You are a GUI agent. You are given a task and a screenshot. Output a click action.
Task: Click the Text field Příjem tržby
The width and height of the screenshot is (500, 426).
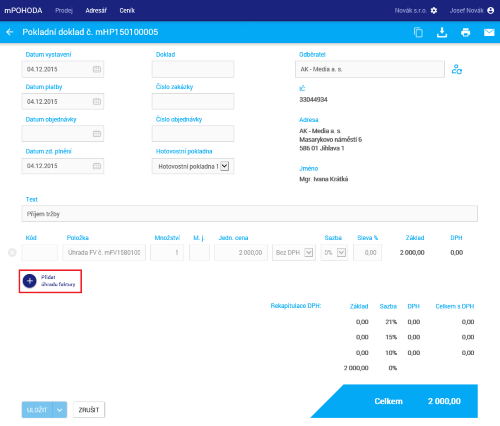pyautogui.click(x=250, y=214)
